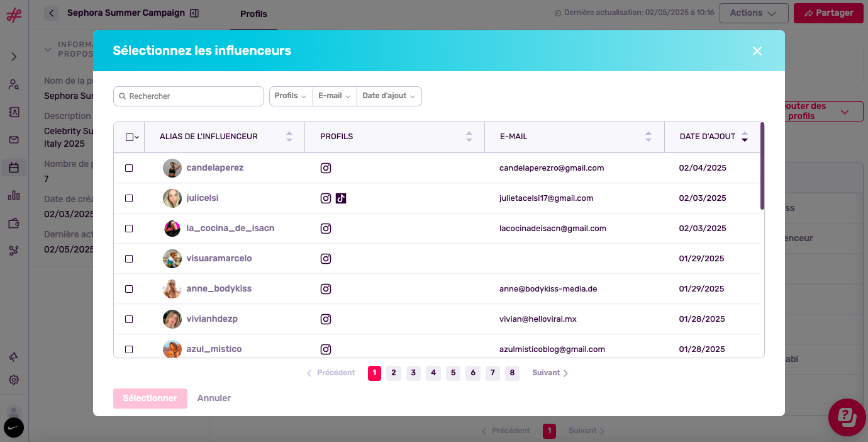Go to page 4
This screenshot has height=442, width=868.
click(433, 373)
